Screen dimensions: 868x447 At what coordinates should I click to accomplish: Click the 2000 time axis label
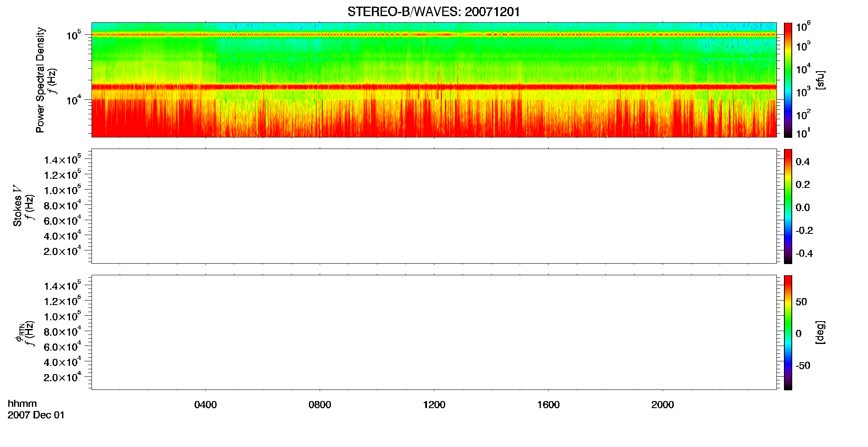tap(663, 405)
